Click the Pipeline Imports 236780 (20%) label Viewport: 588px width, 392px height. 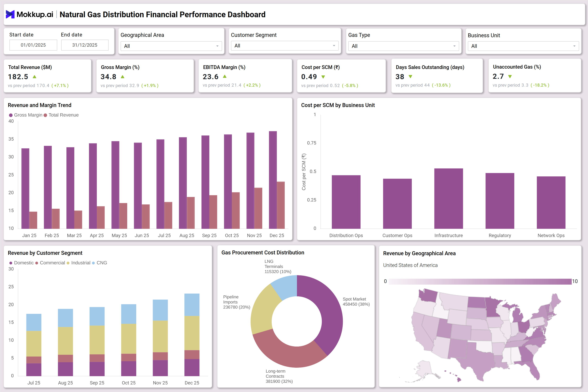(x=237, y=302)
